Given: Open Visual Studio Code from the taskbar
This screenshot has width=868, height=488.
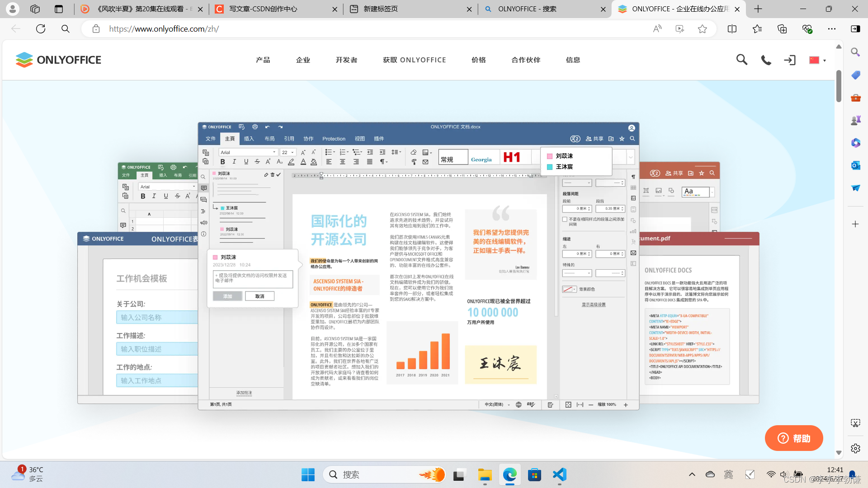Looking at the screenshot, I should tap(559, 475).
